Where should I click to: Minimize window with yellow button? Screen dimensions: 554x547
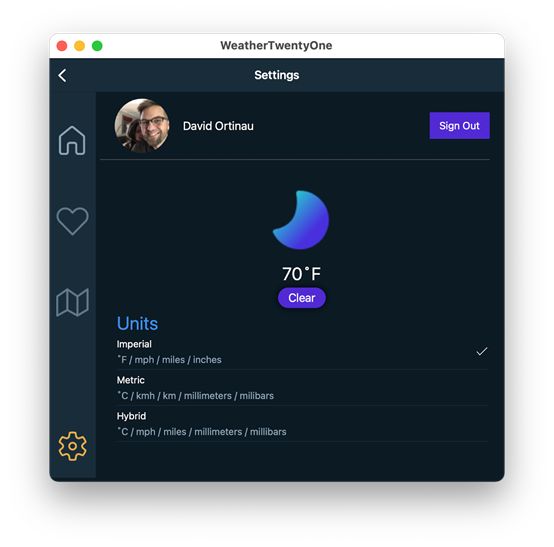tap(79, 46)
